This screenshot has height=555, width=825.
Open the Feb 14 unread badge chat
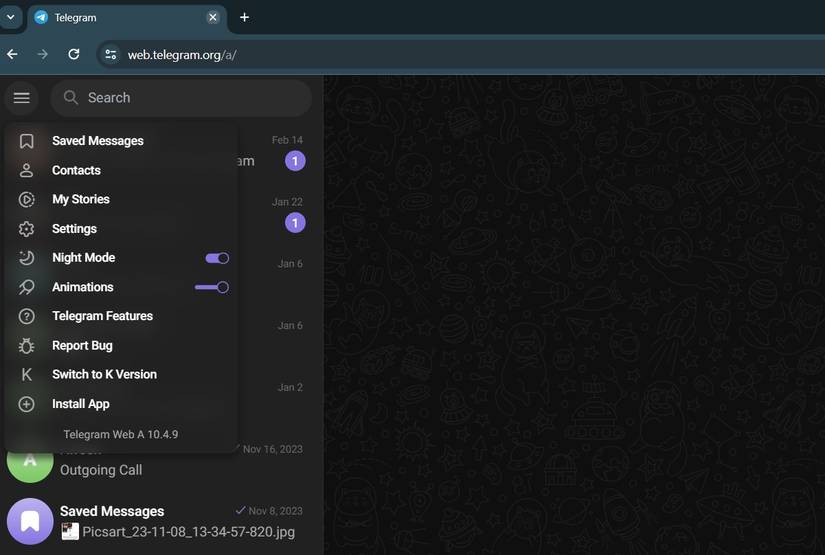pyautogui.click(x=295, y=161)
